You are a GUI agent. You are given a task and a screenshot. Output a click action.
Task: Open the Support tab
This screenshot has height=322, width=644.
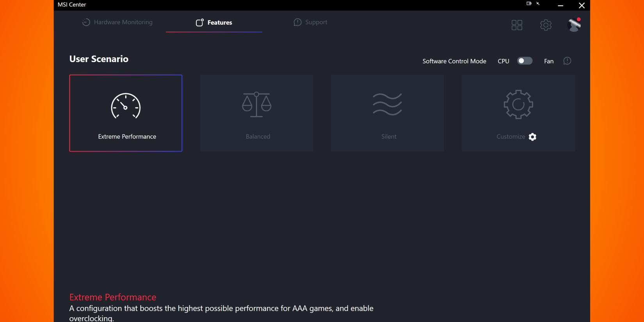310,22
